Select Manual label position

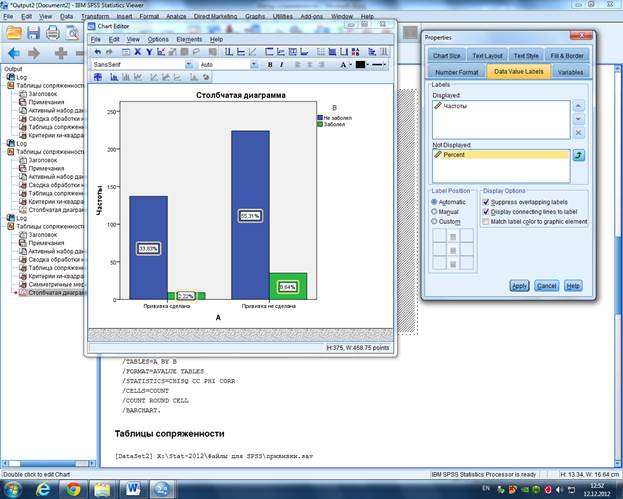tap(434, 212)
